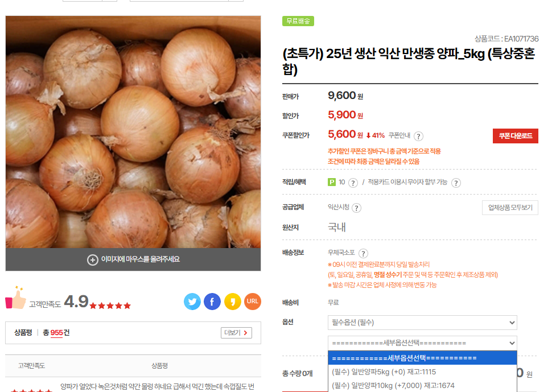Click 더보기 to see more reviews

click(x=236, y=333)
